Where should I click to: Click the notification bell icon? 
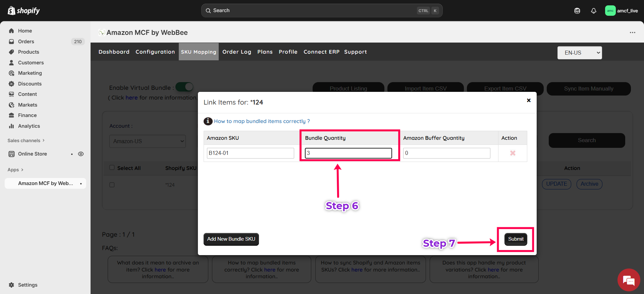[x=593, y=11]
